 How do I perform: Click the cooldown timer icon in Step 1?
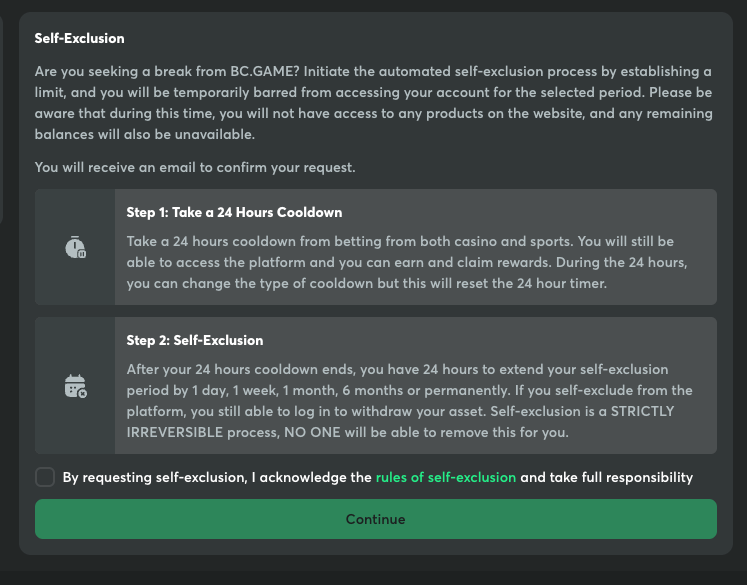[75, 247]
